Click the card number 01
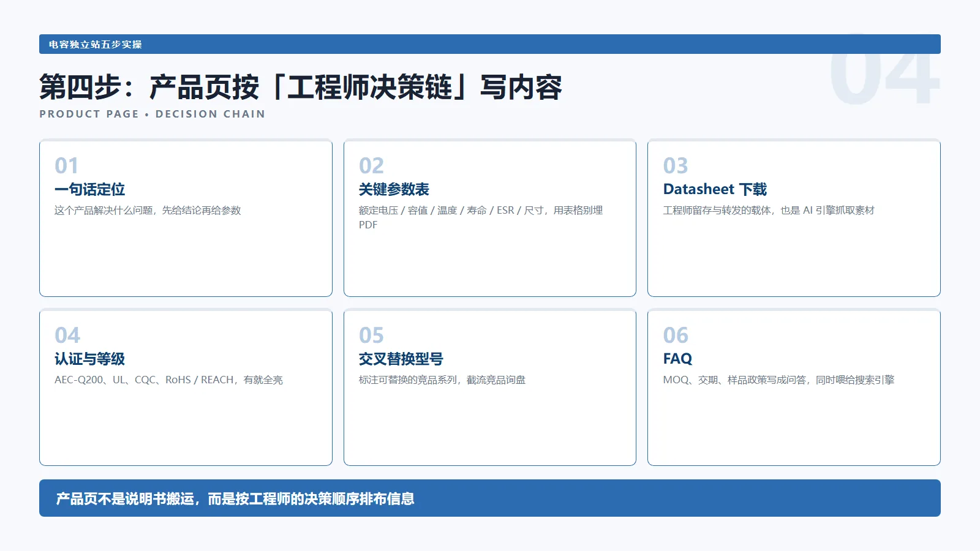Image resolution: width=980 pixels, height=551 pixels. [67, 166]
